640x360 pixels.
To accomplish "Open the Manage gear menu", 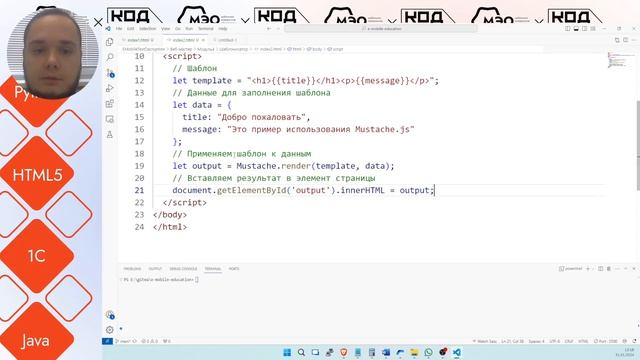I will pos(110,329).
